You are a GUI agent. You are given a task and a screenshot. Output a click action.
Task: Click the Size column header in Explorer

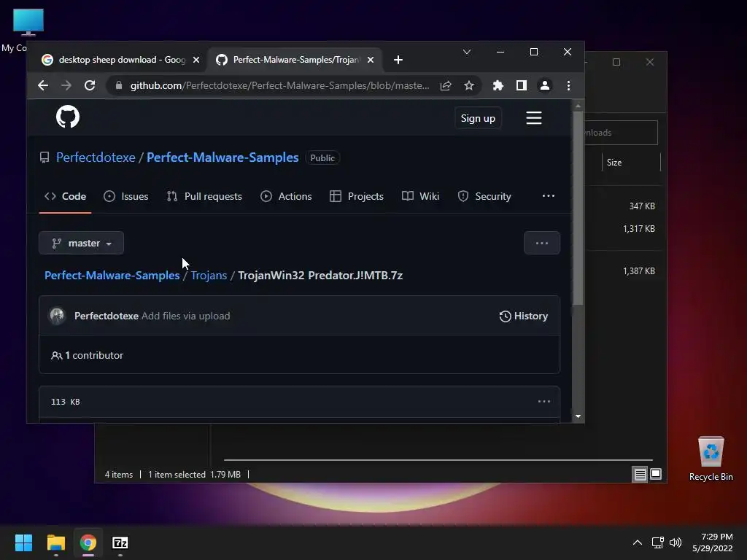click(631, 163)
